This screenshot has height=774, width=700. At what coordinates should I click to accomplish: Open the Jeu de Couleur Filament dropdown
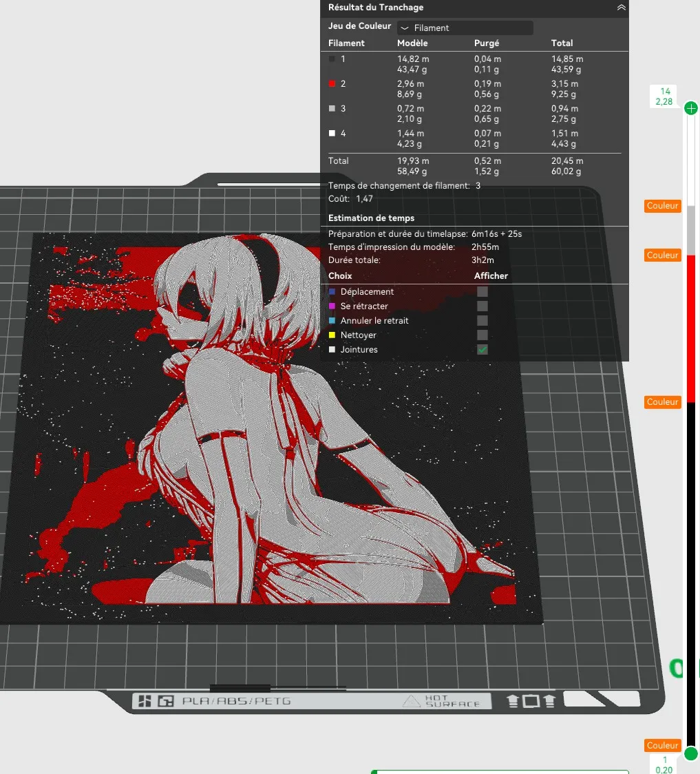pos(465,28)
